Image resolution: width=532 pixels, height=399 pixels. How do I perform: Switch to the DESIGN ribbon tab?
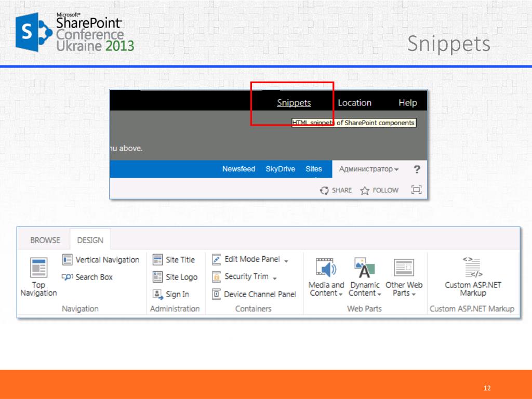90,240
